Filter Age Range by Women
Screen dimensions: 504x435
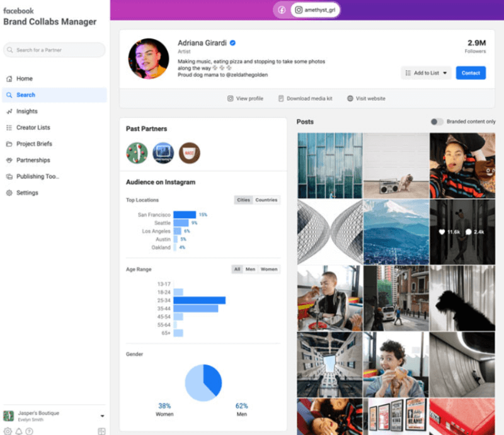(269, 269)
